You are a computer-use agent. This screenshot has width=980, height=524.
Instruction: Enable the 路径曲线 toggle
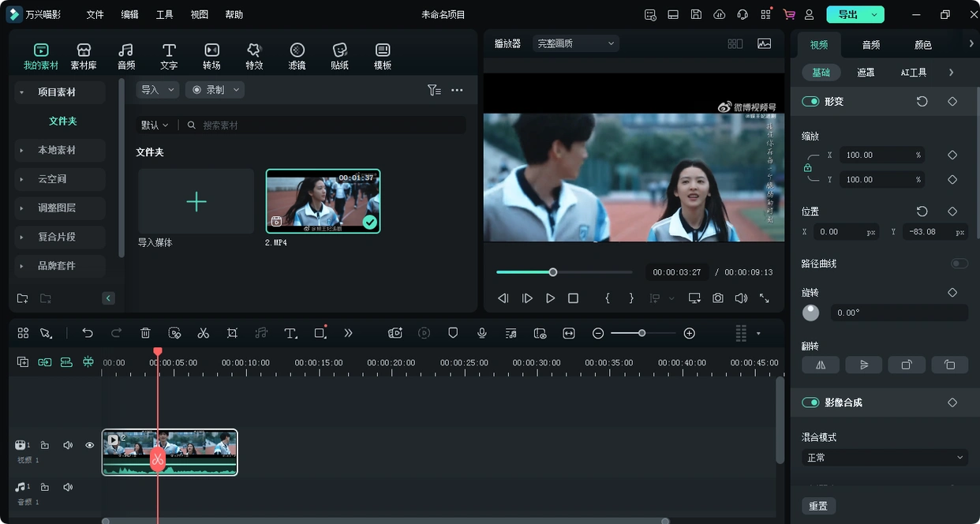tap(959, 264)
